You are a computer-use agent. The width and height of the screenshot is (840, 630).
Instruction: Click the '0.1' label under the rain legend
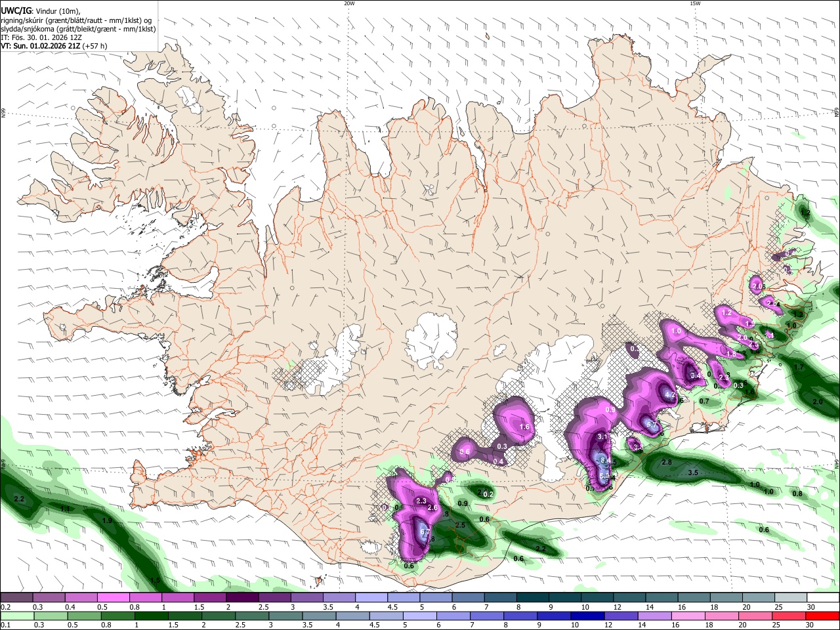pos(5,625)
